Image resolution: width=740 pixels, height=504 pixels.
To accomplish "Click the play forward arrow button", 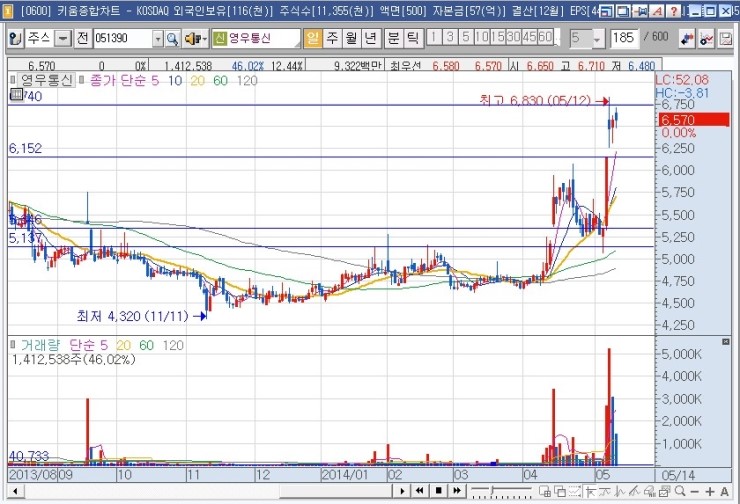I will pyautogui.click(x=402, y=491).
